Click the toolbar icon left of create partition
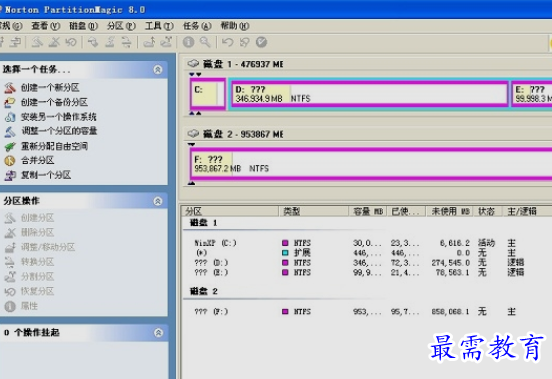Screen dimensions: 552x379 15,42
